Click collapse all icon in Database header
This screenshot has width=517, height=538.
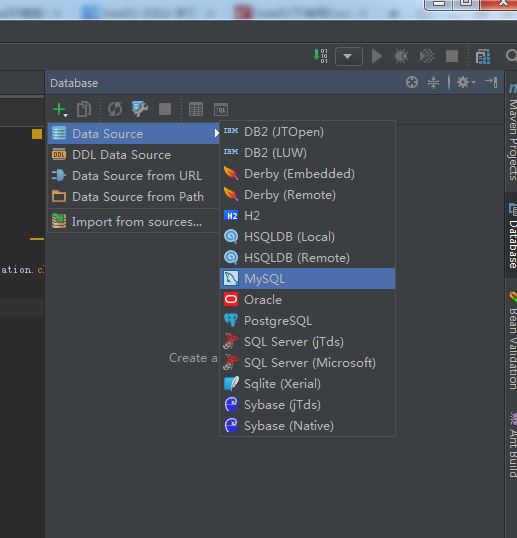pos(433,83)
